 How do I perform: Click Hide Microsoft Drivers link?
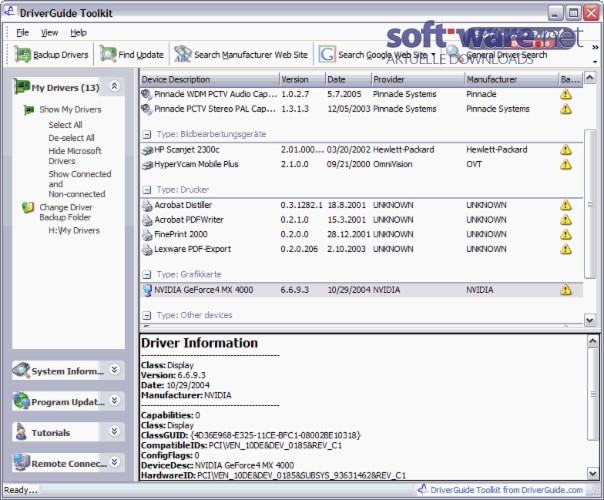tap(75, 156)
